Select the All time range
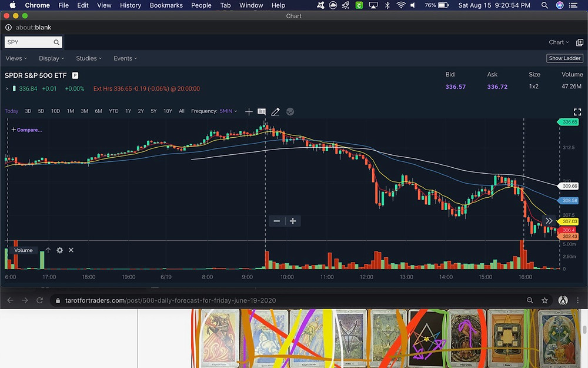Viewport: 588px width, 368px height. (x=182, y=111)
